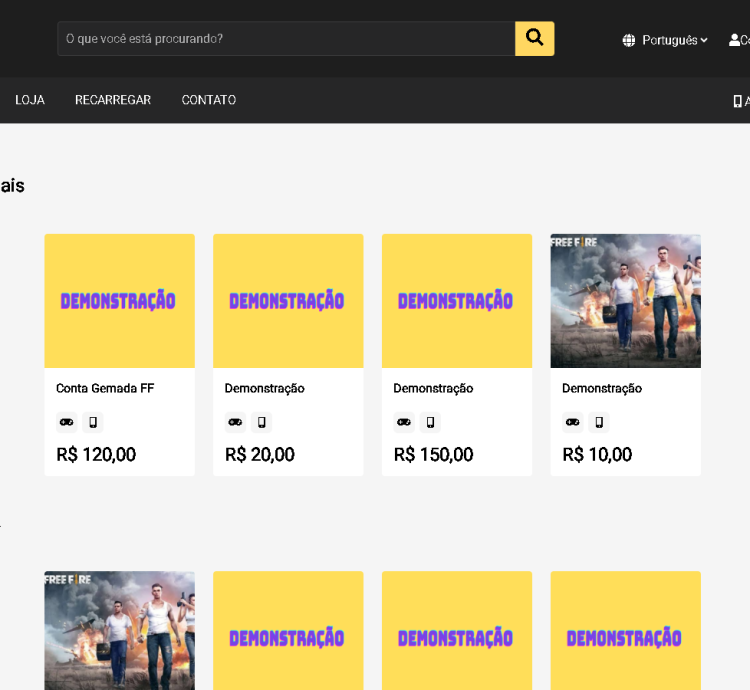
Task: Open the Conta Gemada FF product title
Action: [105, 388]
